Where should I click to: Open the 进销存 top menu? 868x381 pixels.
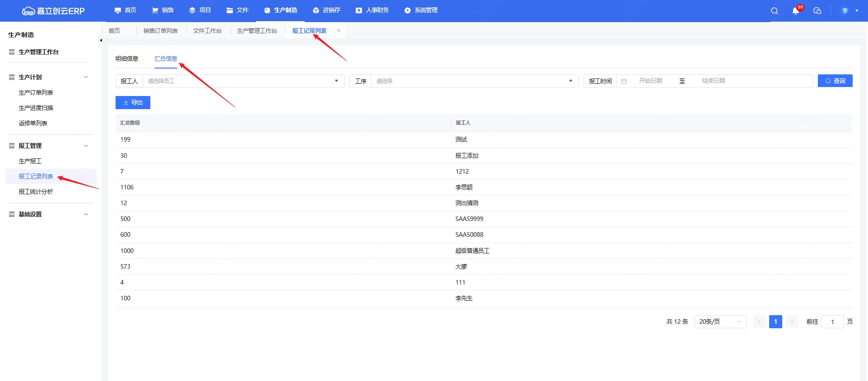coord(326,10)
